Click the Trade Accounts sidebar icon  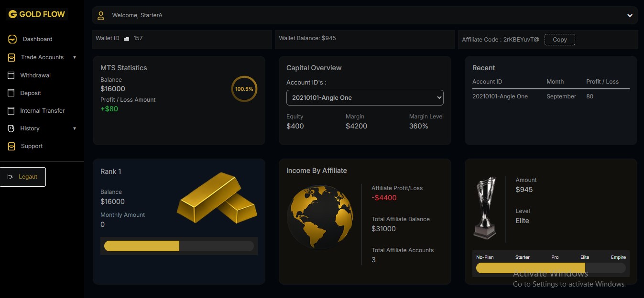tap(11, 57)
